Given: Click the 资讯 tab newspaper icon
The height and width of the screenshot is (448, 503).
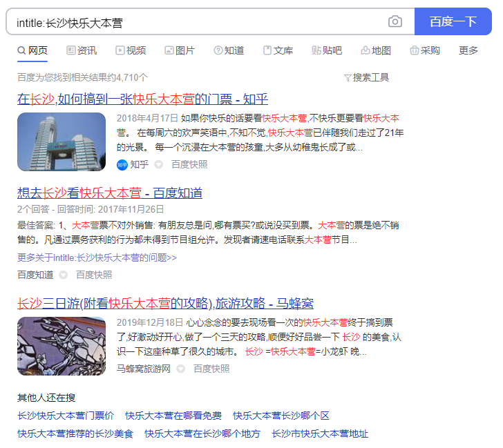Looking at the screenshot, I should (x=71, y=50).
